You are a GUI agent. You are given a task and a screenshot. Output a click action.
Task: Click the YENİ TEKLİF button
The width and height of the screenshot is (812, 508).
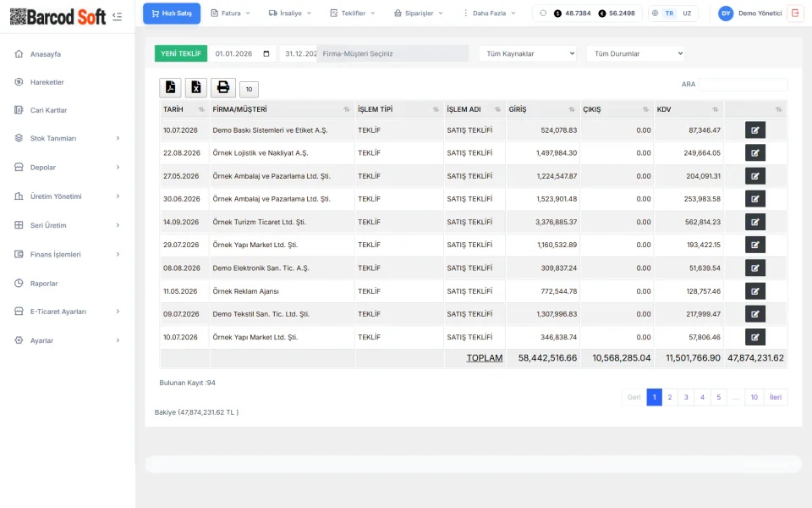coord(181,53)
